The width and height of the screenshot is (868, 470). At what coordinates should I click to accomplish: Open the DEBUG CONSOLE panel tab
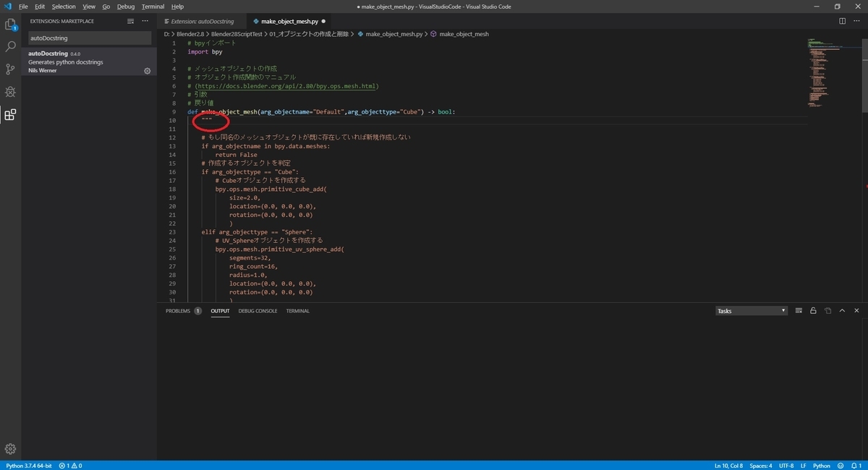pyautogui.click(x=258, y=311)
